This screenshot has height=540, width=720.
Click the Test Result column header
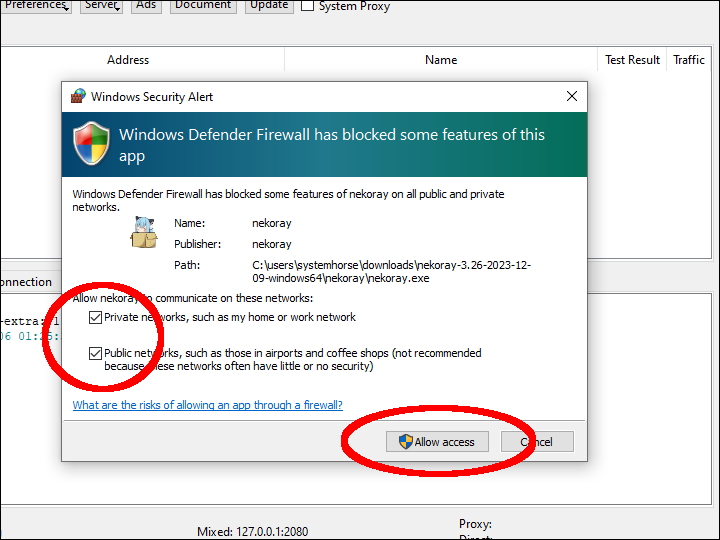[632, 60]
